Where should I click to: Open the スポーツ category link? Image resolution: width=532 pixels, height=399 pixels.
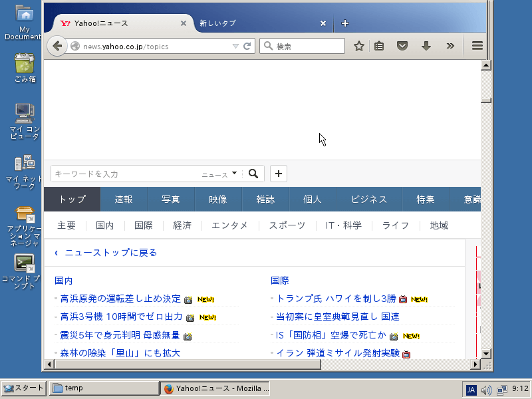287,225
